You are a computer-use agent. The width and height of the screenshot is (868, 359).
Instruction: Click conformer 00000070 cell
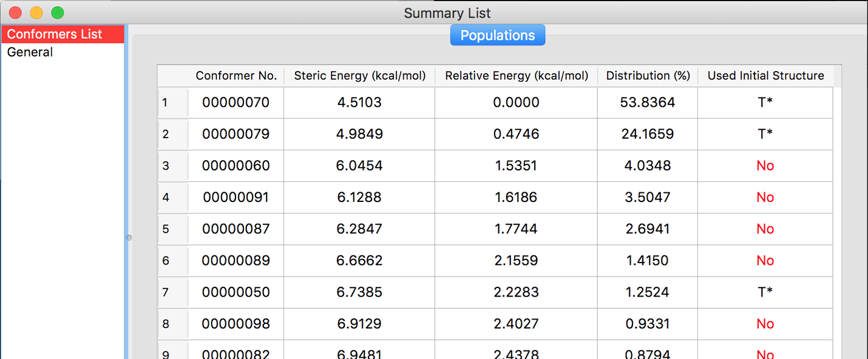coord(236,103)
